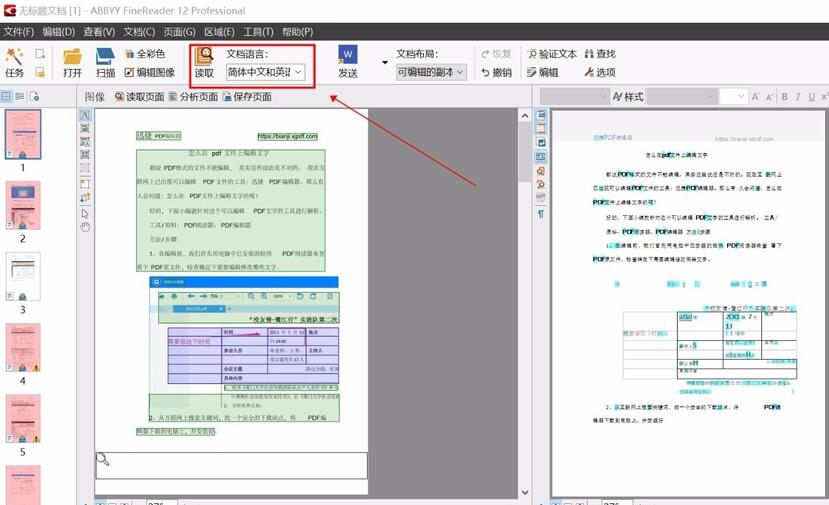The height and width of the screenshot is (505, 829).
Task: Click the Find (查找) binoculars icon
Action: pos(599,54)
